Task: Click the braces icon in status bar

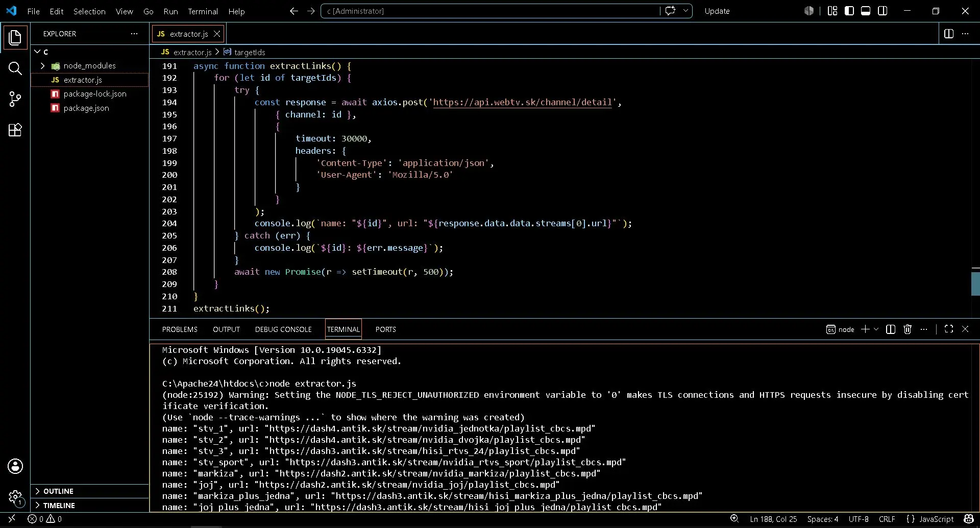Action: (x=911, y=519)
